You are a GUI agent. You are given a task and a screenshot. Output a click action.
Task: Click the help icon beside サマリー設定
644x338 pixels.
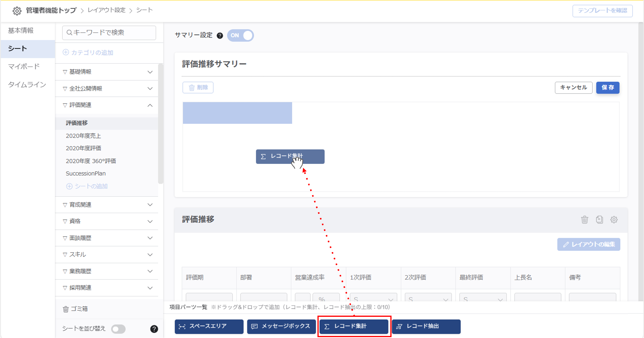pos(220,36)
